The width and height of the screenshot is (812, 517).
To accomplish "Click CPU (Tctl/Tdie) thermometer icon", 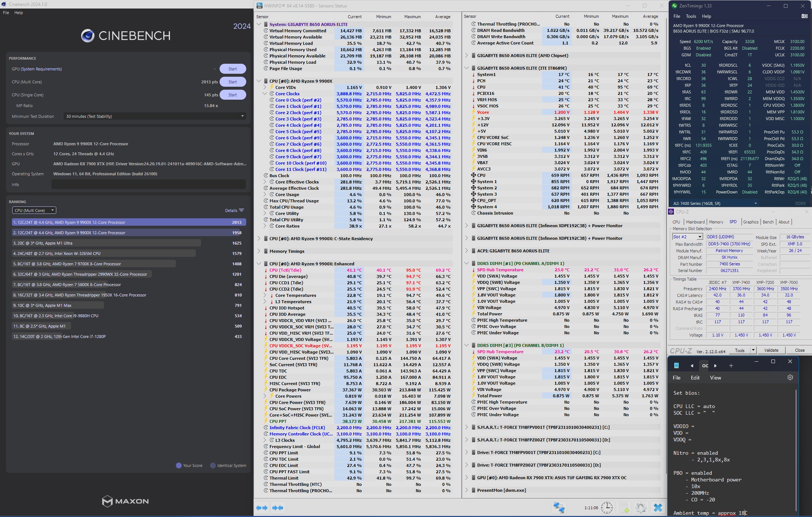I will tap(265, 270).
